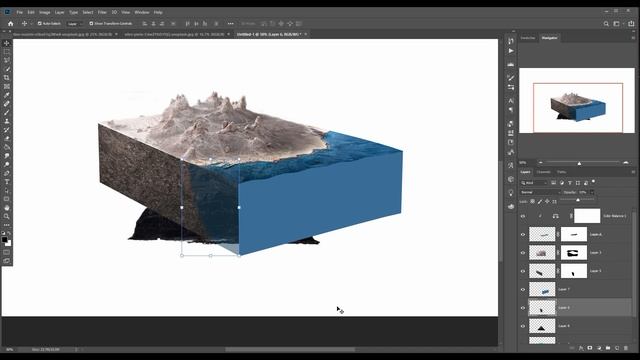Click the layer opacity slider handle

pyautogui.click(x=578, y=200)
